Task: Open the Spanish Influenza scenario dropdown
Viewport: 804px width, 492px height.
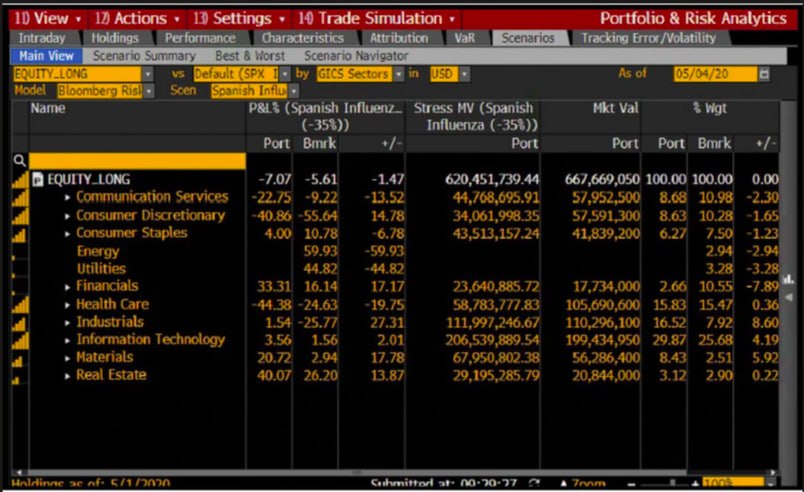Action: point(294,91)
